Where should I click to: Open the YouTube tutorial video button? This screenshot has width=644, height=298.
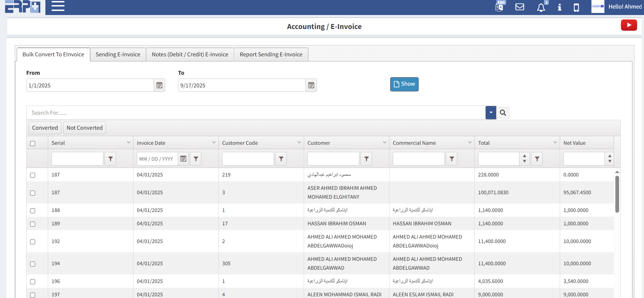[x=629, y=25]
